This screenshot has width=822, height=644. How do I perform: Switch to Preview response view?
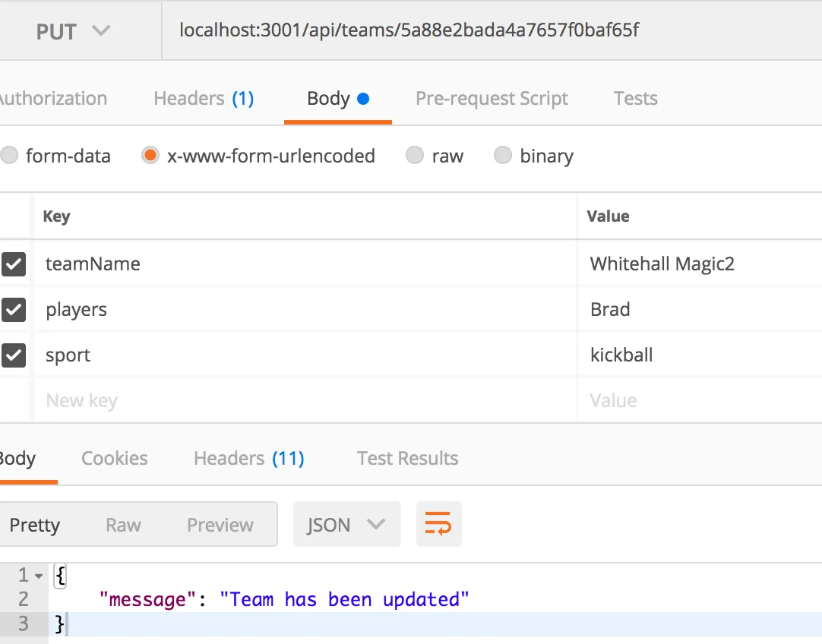[220, 525]
